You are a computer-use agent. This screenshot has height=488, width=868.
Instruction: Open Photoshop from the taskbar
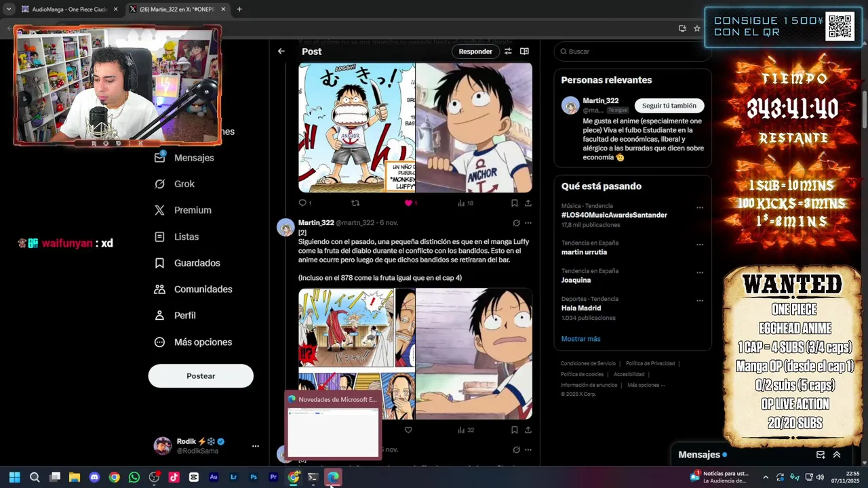coord(254,477)
